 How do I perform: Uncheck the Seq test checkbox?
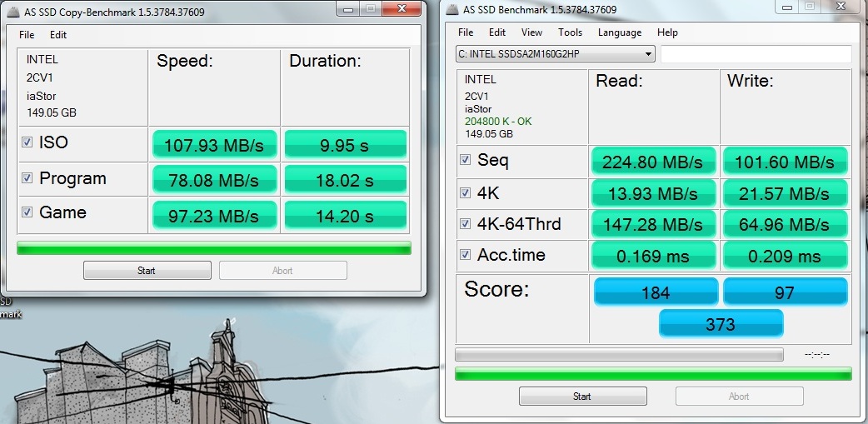point(466,160)
